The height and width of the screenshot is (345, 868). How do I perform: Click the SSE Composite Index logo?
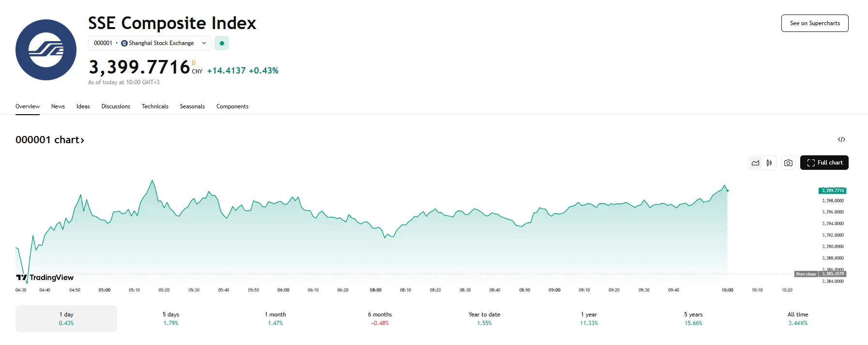46,49
